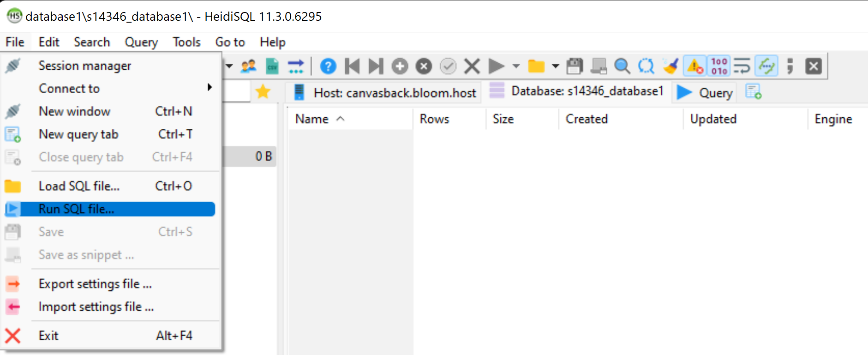Open dropdown arrow beside run query button

pos(516,66)
